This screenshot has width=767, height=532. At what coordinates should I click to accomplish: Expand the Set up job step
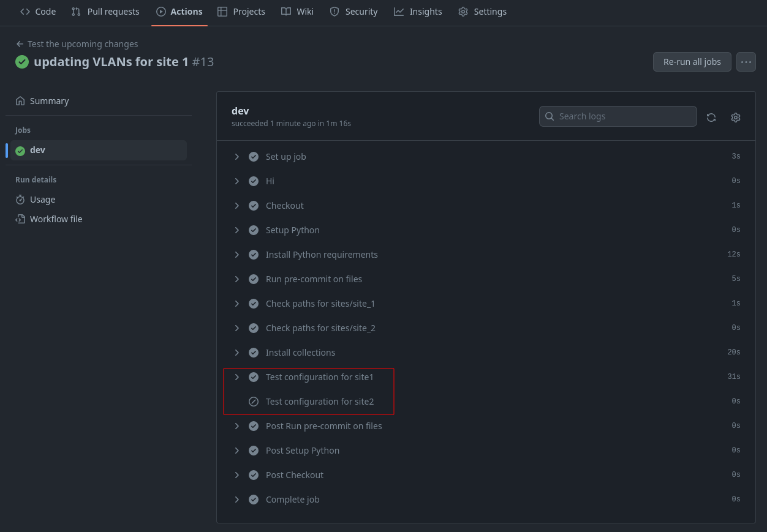coord(237,157)
